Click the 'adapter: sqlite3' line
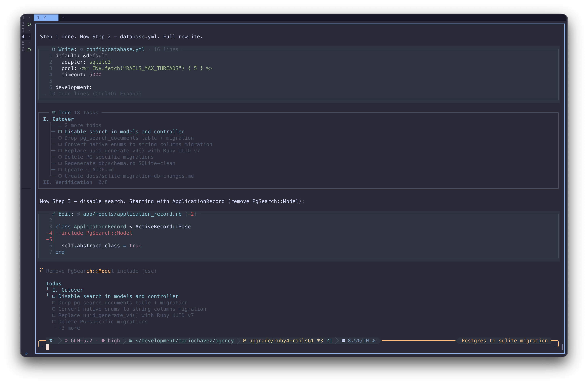588x384 pixels. 86,62
